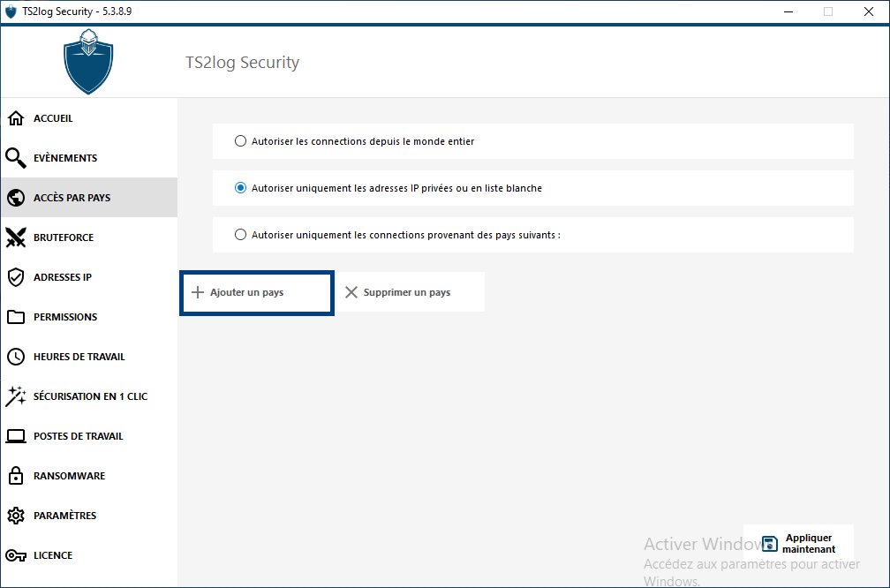Open the Accueil menu item
Screen dimensions: 890x588
[x=89, y=118]
